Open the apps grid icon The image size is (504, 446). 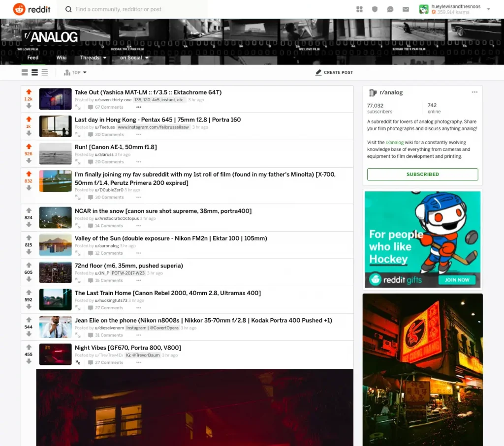click(359, 9)
